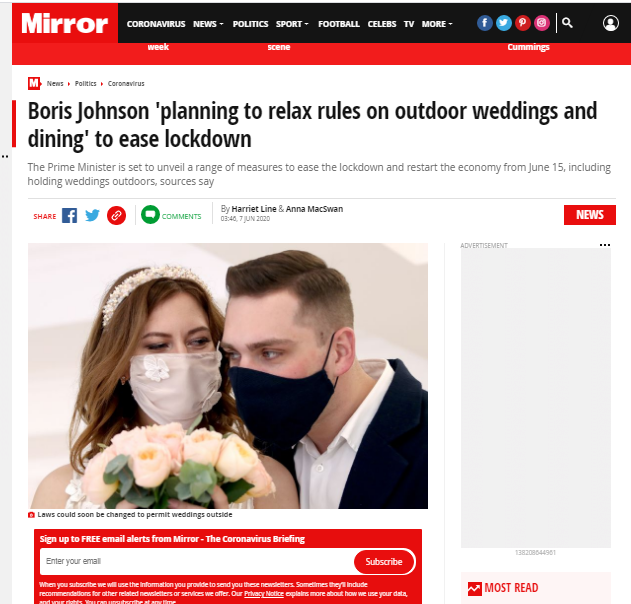Open the Football nav section
The image size is (631, 604).
[339, 24]
